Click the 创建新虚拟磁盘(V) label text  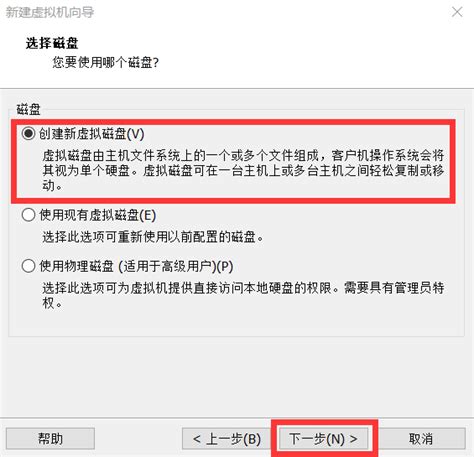pos(92,134)
